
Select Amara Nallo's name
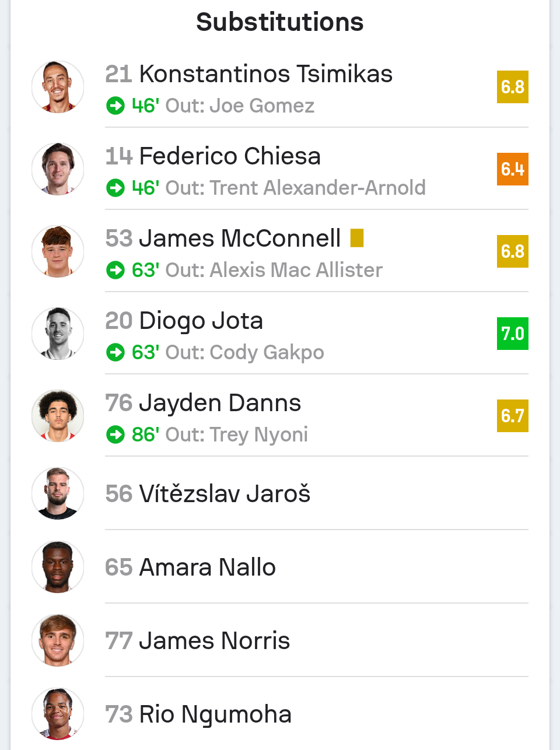pyautogui.click(x=207, y=567)
